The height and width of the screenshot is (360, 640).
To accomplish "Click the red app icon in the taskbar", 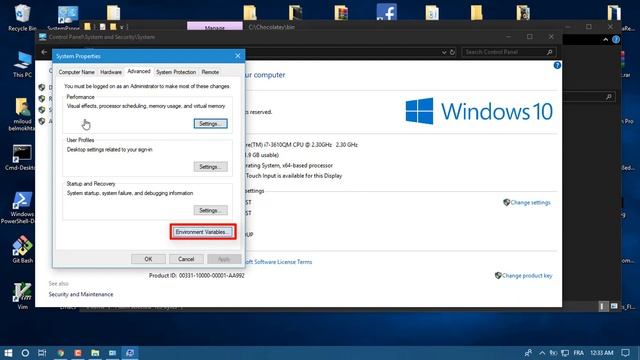I will [78, 353].
